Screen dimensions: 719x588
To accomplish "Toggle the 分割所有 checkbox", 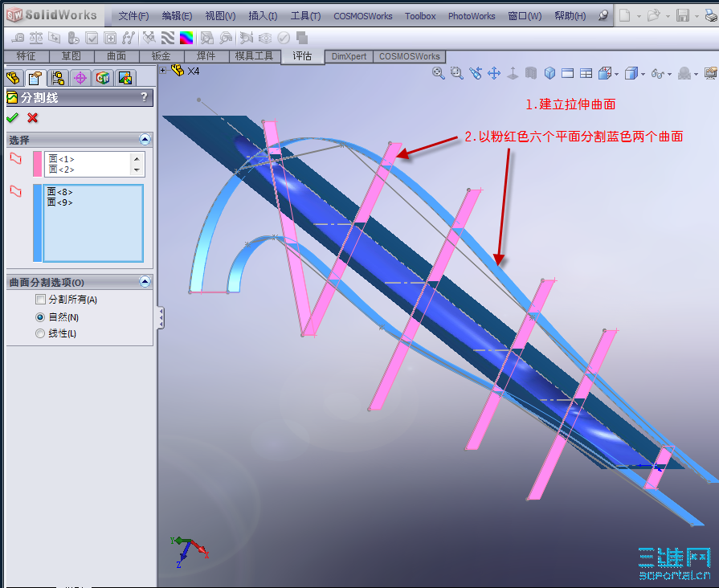I will (40, 300).
